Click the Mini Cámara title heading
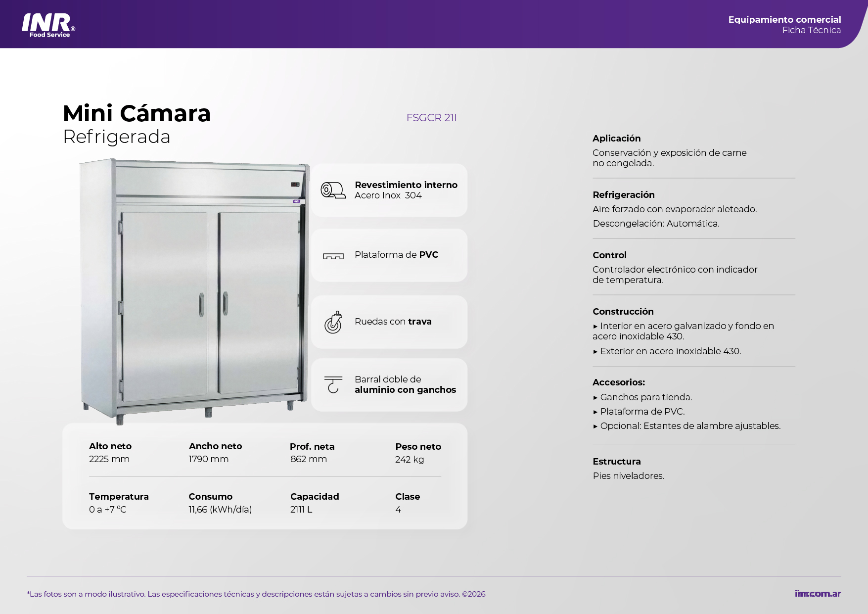This screenshot has width=868, height=614. tap(137, 114)
